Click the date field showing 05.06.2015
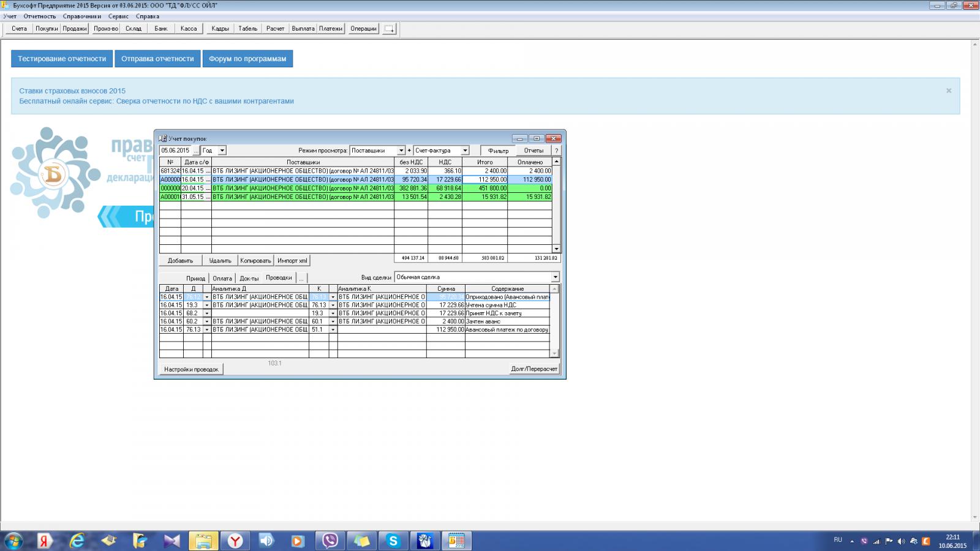This screenshot has width=980, height=551. click(x=176, y=151)
